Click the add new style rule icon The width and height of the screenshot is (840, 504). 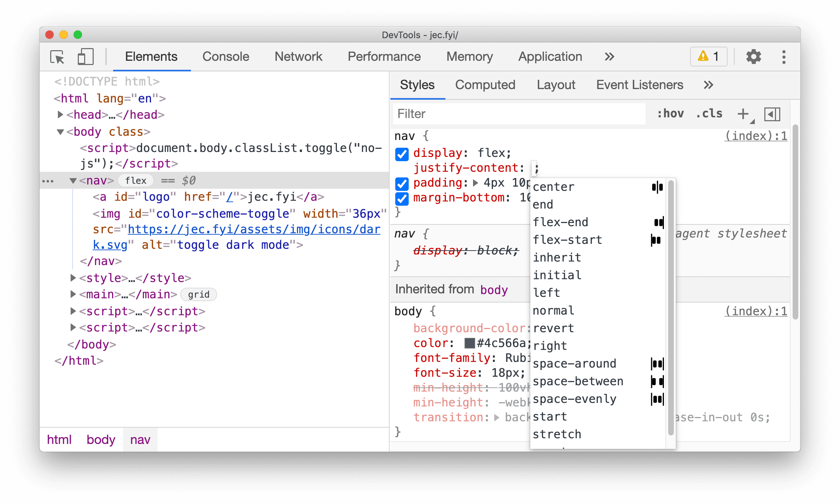point(743,113)
